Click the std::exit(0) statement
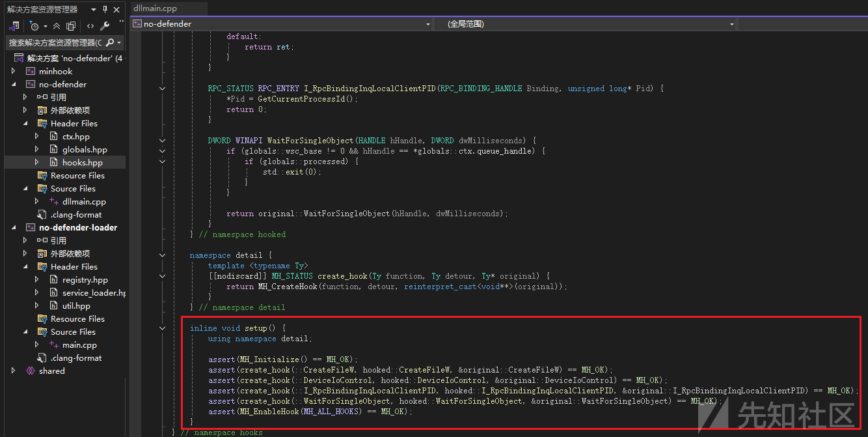868x437 pixels. pyautogui.click(x=292, y=172)
